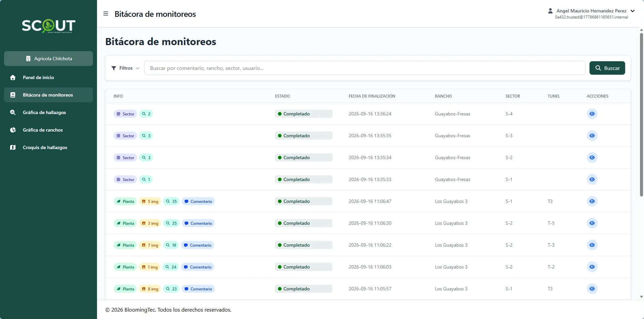
Task: Expand the Angel Mauricio Hernandez Perez account dropdown
Action: pyautogui.click(x=633, y=11)
